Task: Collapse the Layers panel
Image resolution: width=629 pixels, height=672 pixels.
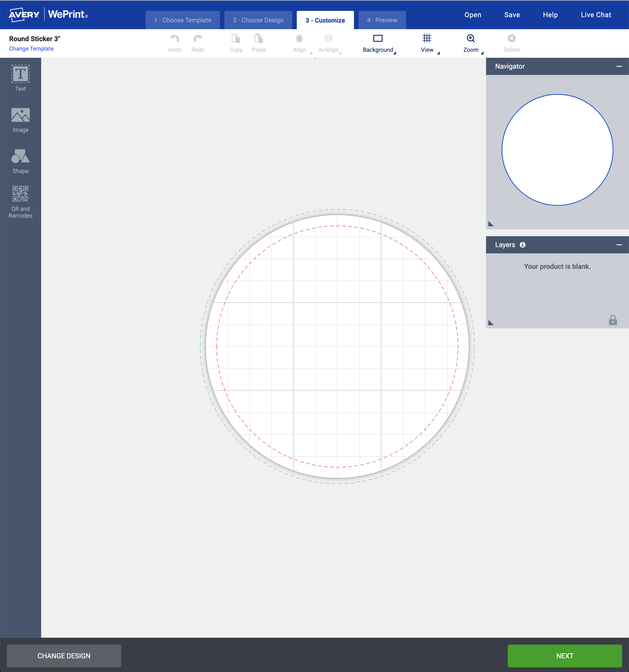Action: pyautogui.click(x=620, y=244)
